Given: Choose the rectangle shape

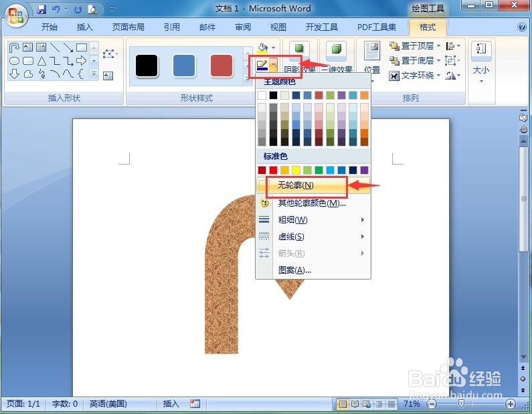Looking at the screenshot, I should (x=82, y=47).
